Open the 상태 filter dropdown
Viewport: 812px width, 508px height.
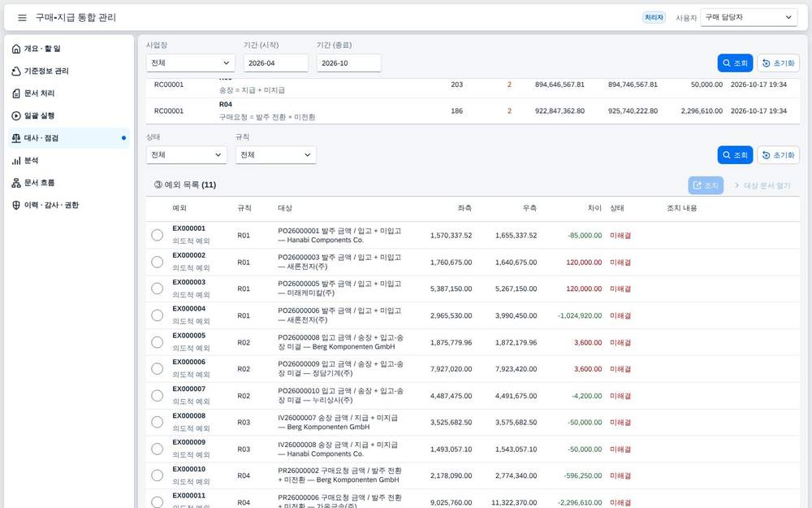click(x=187, y=155)
